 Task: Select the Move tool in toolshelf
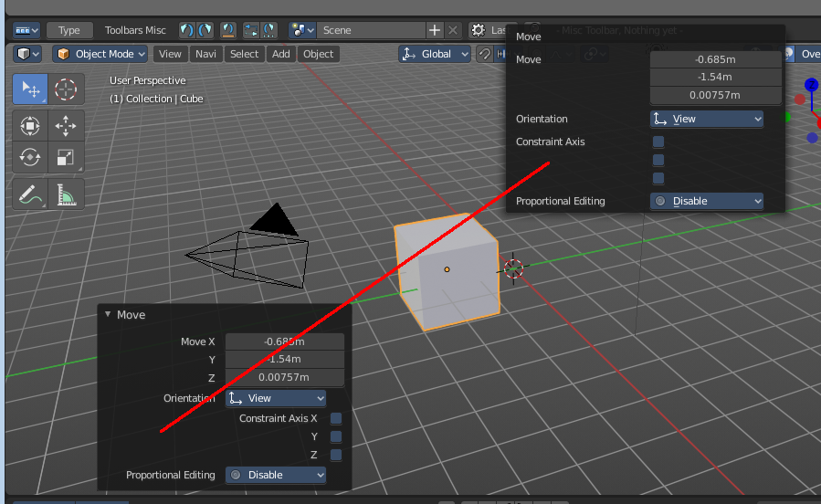66,126
